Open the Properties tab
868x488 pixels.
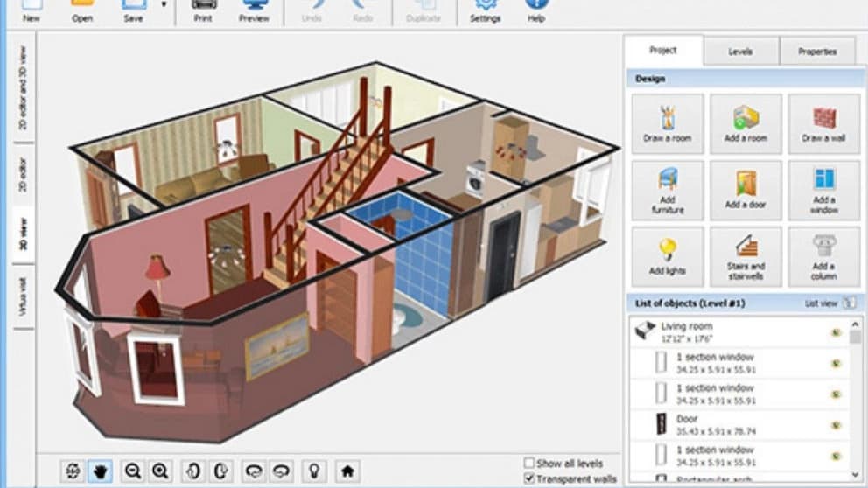coord(817,52)
